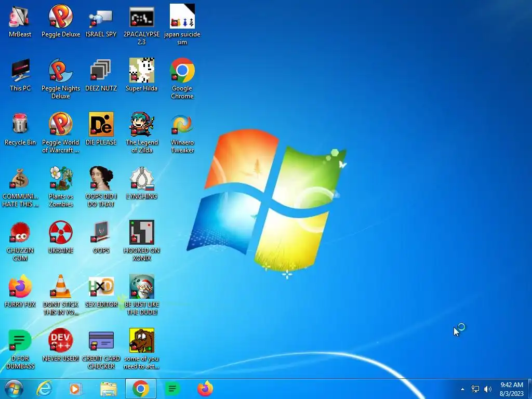Open Windows Media Player from taskbar
532x399 pixels.
tap(75, 389)
